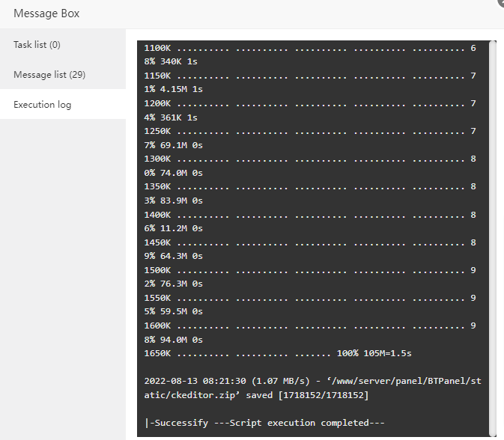Click the Script execution completed message
504x440 pixels.
(x=264, y=423)
